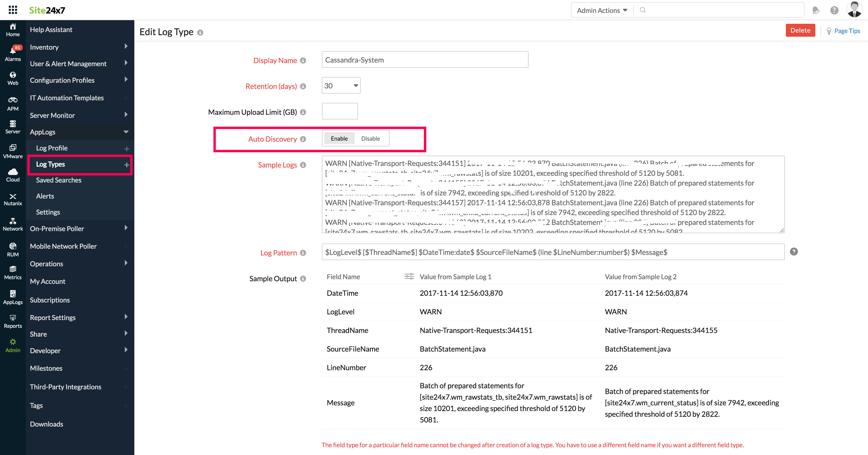The width and height of the screenshot is (868, 455).
Task: Click the Log Pattern help question icon
Action: (x=794, y=252)
